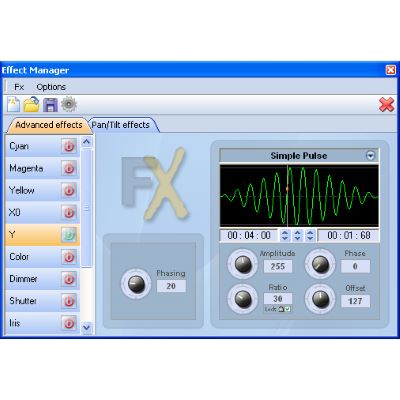Disable the active Y channel power button

(69, 235)
